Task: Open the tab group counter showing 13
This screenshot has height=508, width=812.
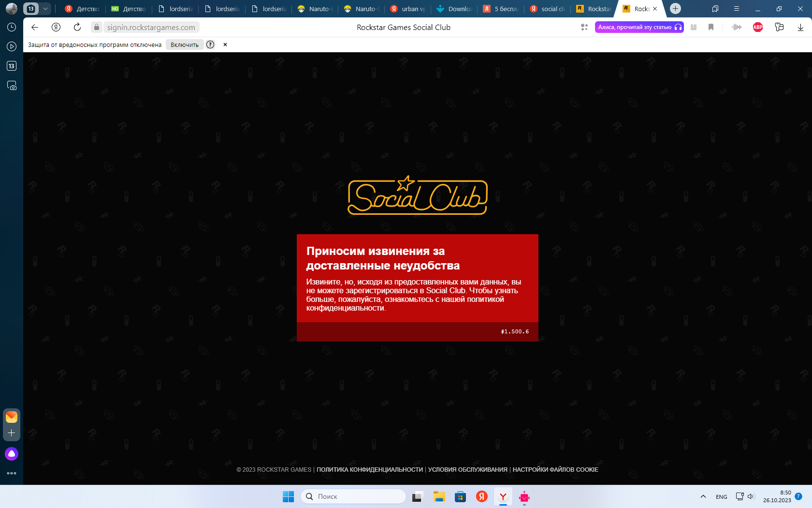Action: 31,9
